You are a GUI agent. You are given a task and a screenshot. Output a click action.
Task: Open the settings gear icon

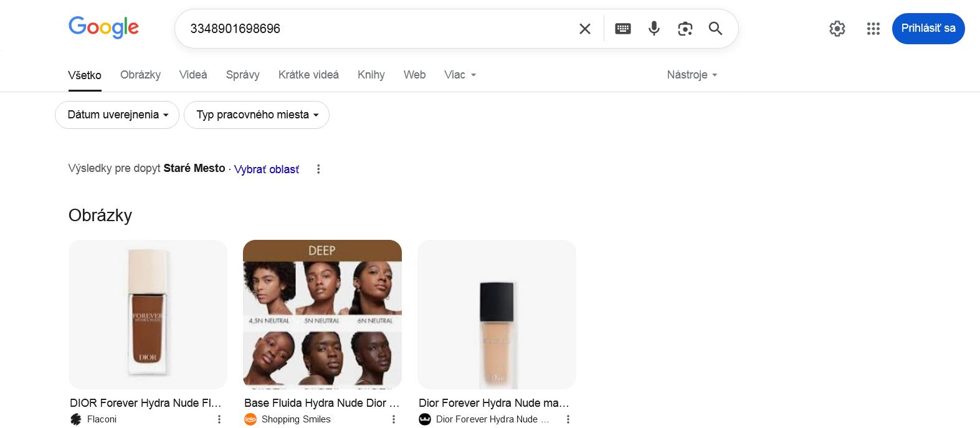tap(837, 29)
